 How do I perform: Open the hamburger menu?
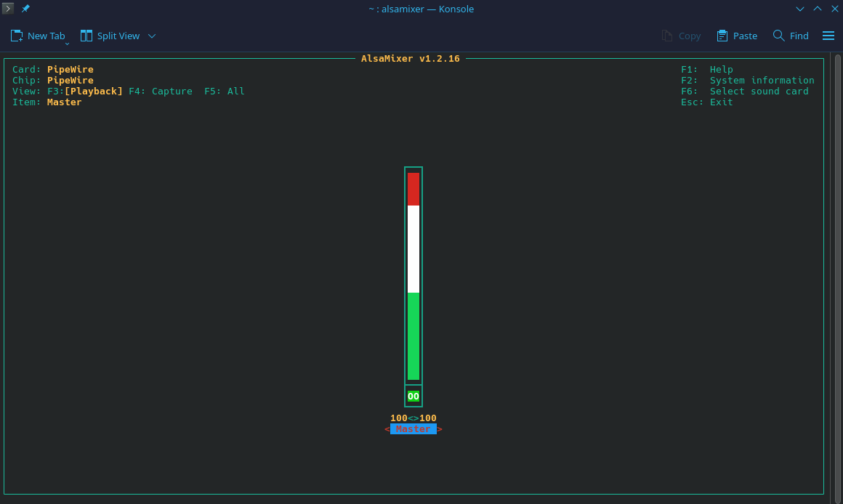(828, 36)
